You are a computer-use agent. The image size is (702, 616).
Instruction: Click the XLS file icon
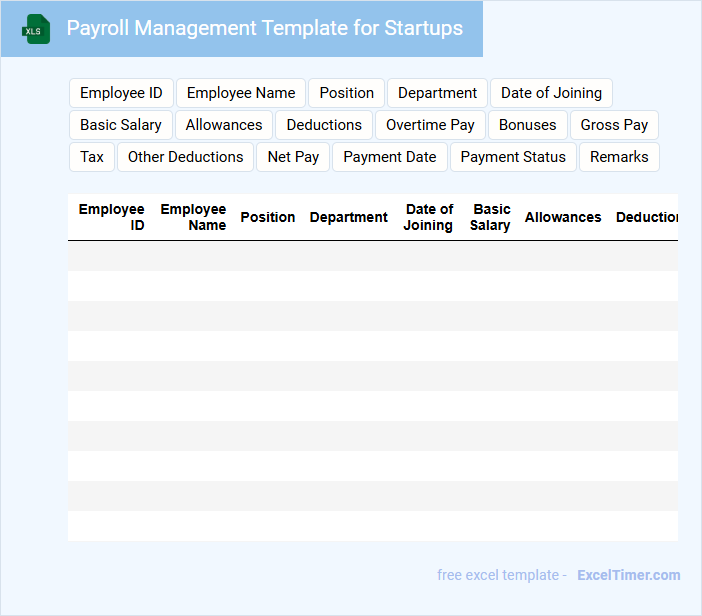pos(36,29)
